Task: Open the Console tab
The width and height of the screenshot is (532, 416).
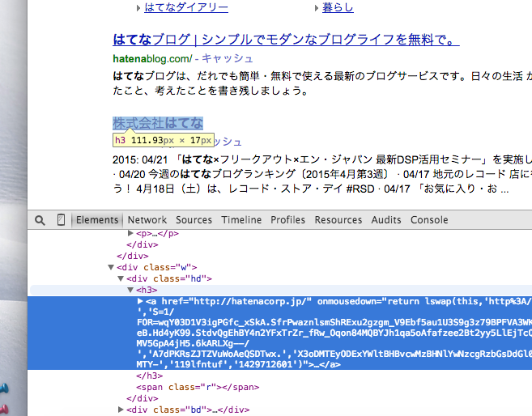Action: (429, 219)
